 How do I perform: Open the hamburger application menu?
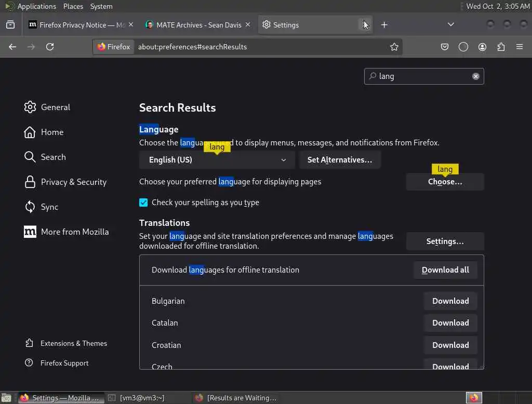click(x=520, y=47)
